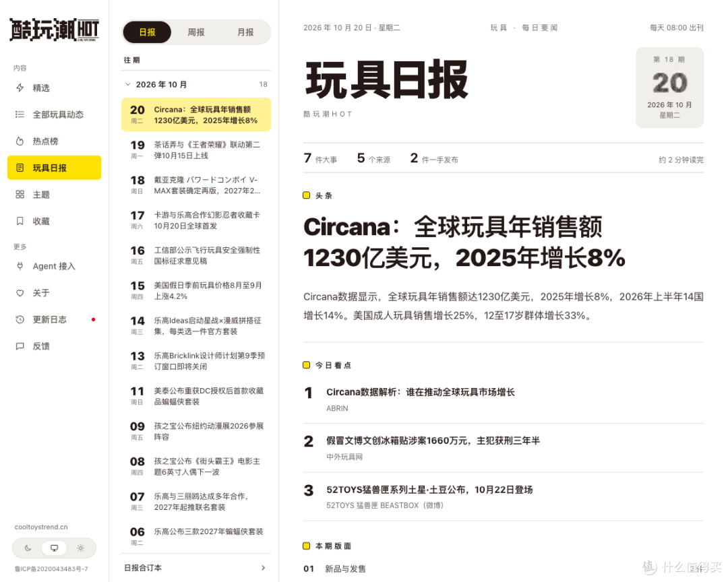Open the issue dated 13 about 乐高Bricklink

[x=196, y=361]
